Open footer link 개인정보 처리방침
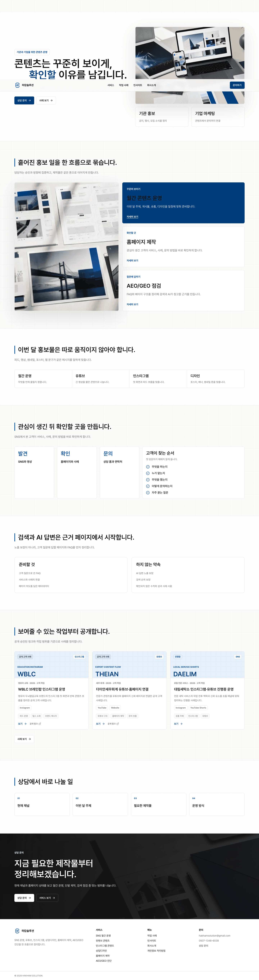Screen dimensions: 259x980 pos(156,950)
